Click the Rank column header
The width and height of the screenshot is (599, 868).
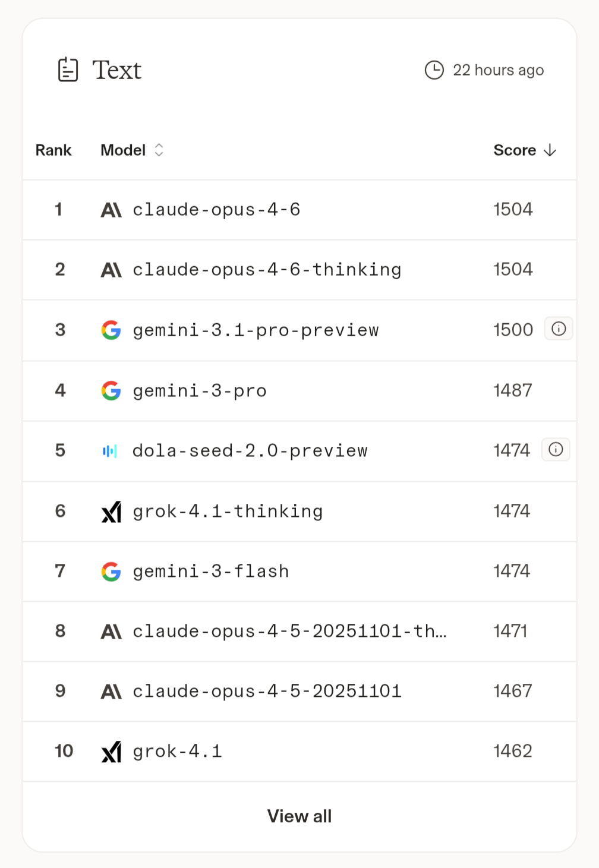point(53,150)
